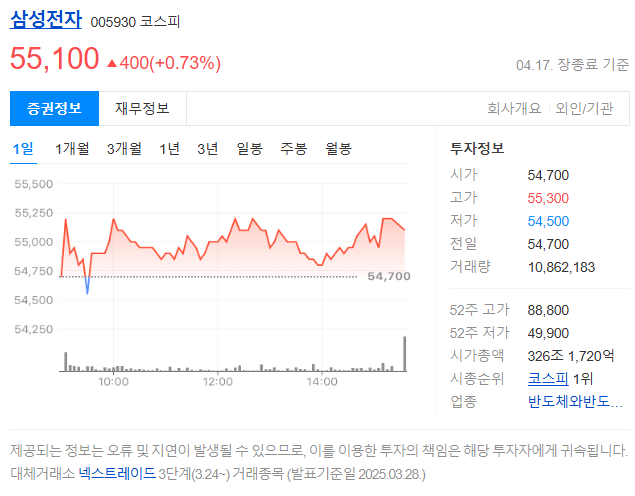Click the 54,700 previous close chart label
The height and width of the screenshot is (496, 635).
[x=389, y=277]
